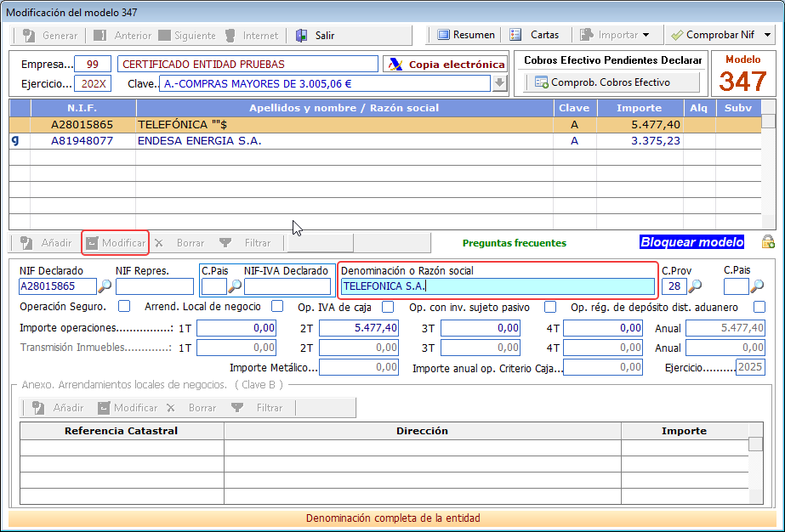This screenshot has height=532, width=785.
Task: Check Arrend. Local de negocio box
Action: coord(277,306)
